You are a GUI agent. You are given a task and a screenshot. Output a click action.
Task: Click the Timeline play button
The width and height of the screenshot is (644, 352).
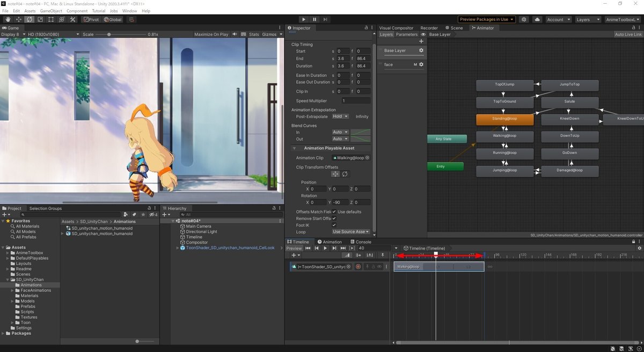325,248
